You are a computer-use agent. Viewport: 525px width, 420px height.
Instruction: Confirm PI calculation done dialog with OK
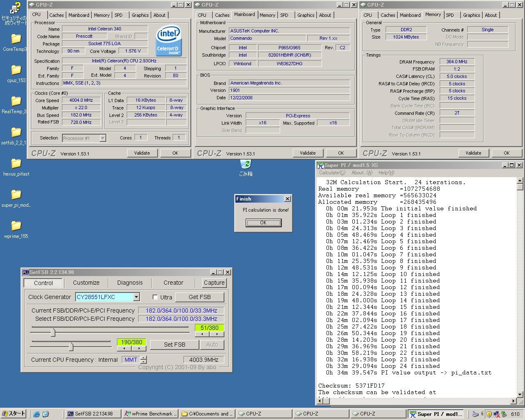click(263, 223)
